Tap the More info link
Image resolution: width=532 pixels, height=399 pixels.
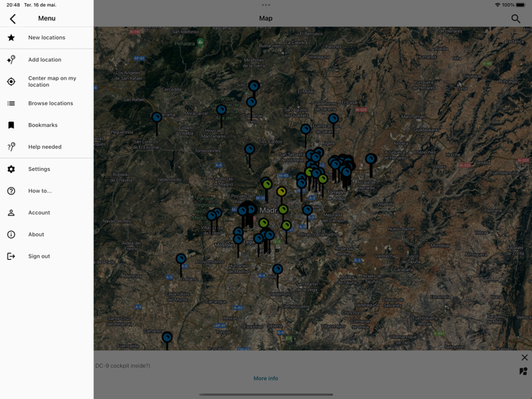click(266, 378)
